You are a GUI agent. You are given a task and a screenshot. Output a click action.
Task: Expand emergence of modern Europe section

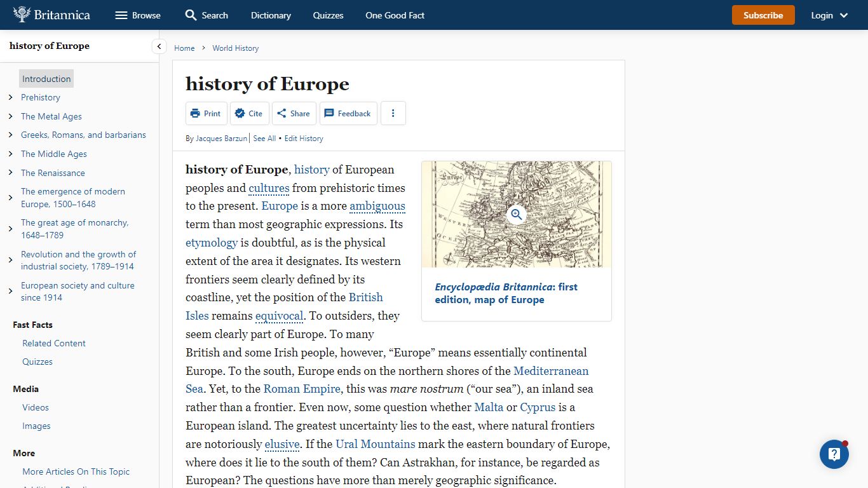11,198
